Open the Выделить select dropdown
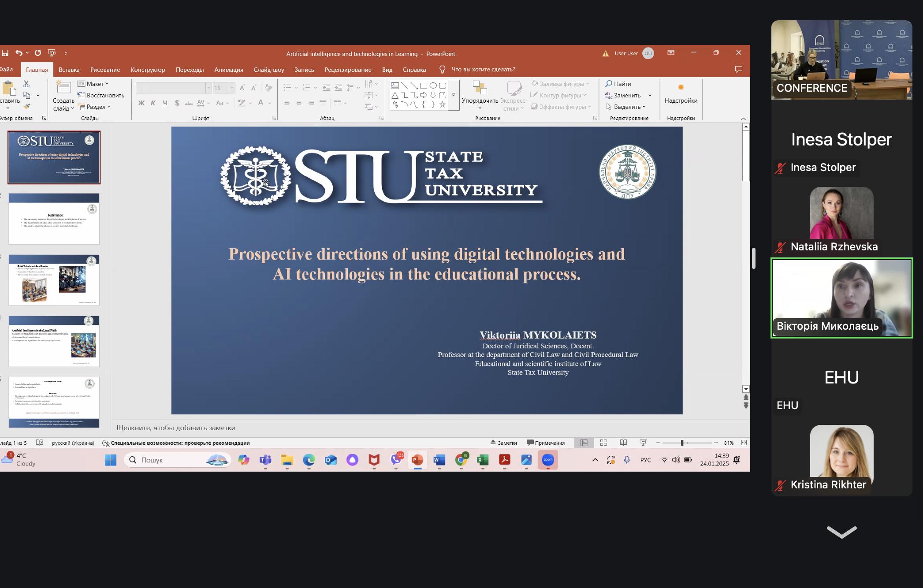This screenshot has height=588, width=923. (625, 107)
